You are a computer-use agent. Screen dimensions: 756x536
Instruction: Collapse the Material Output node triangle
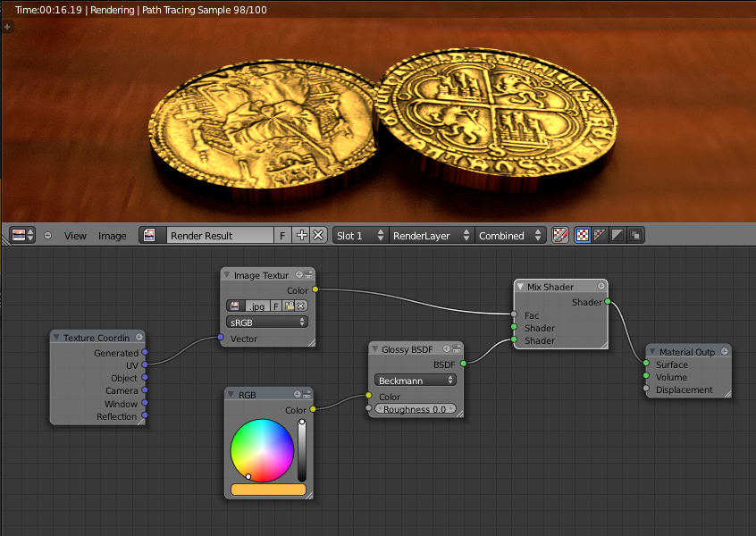click(652, 351)
